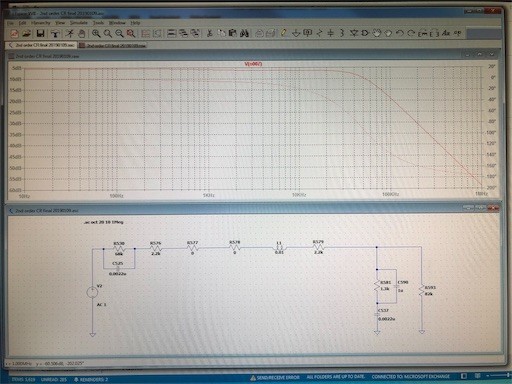512x384 pixels.
Task: Click the Tile Windows toolbar icon
Action: pos(171,33)
